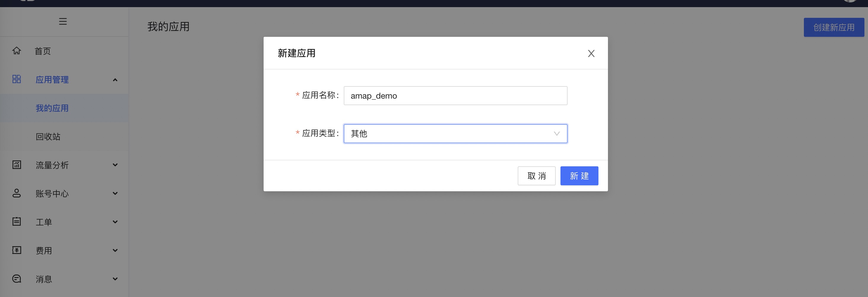Expand the 流量分析 menu chevron
Image resolution: width=868 pixels, height=297 pixels.
tap(115, 165)
